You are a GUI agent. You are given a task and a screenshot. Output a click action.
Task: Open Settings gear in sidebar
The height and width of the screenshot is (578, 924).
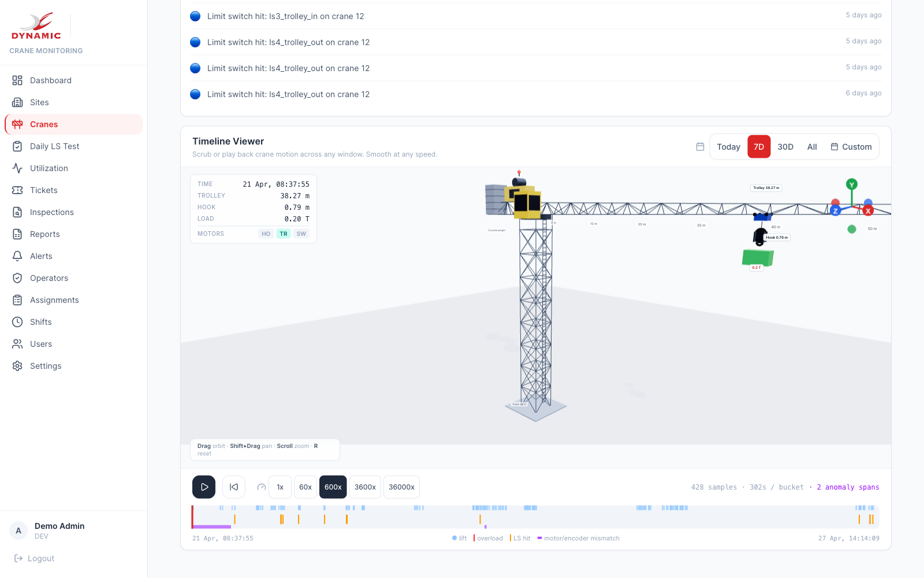pyautogui.click(x=17, y=366)
